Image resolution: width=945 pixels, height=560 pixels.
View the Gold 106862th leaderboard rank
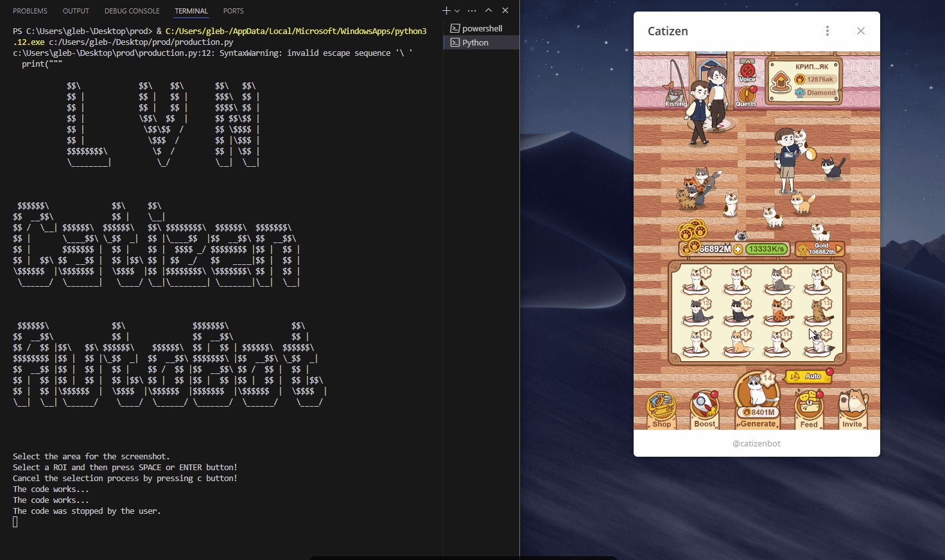(x=820, y=249)
